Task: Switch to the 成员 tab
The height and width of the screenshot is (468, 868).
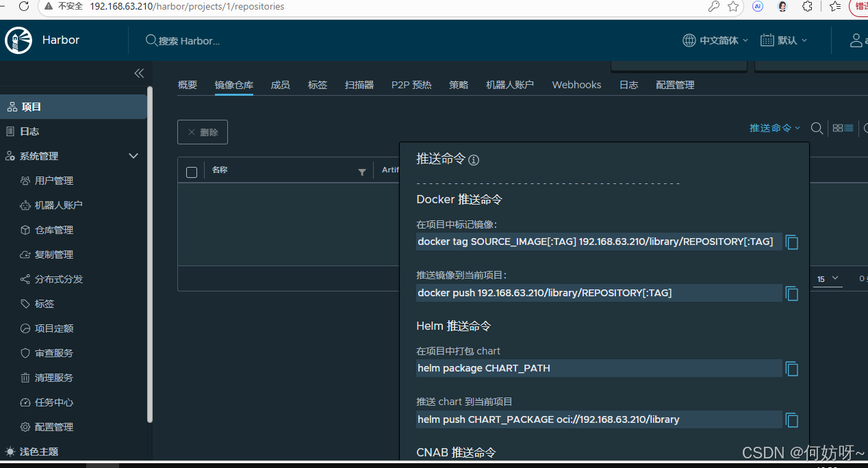Action: pyautogui.click(x=281, y=85)
